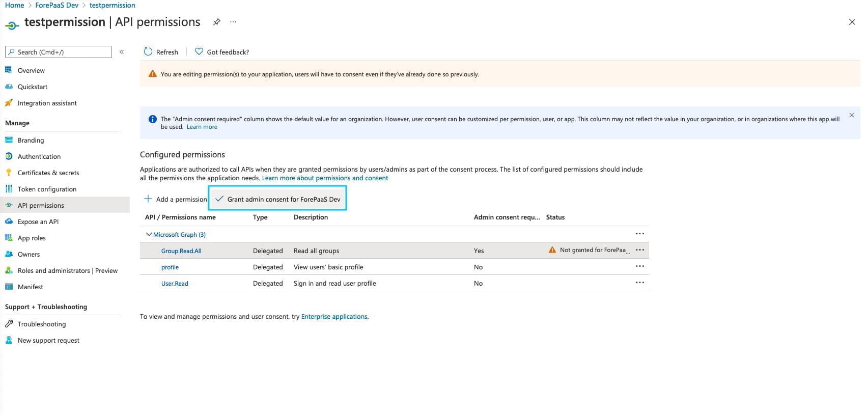Click the Branding icon in sidebar

pyautogui.click(x=9, y=140)
